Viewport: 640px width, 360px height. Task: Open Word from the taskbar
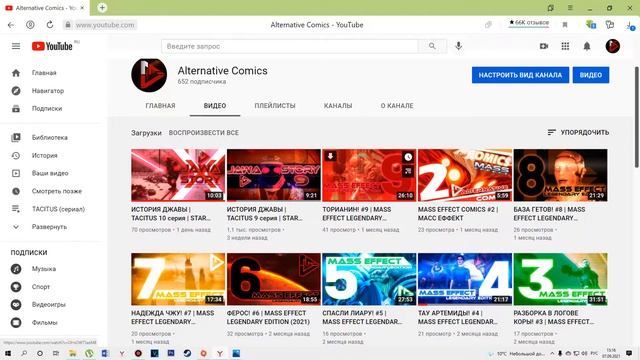click(x=105, y=353)
